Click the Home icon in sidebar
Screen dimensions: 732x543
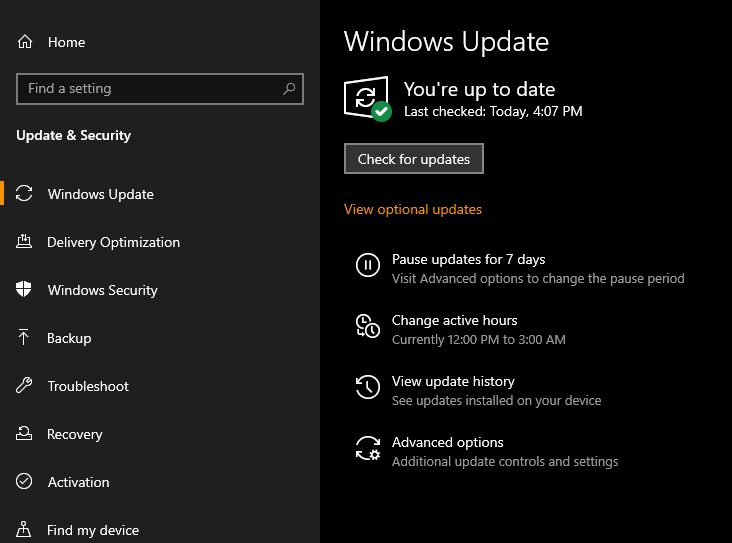(25, 42)
